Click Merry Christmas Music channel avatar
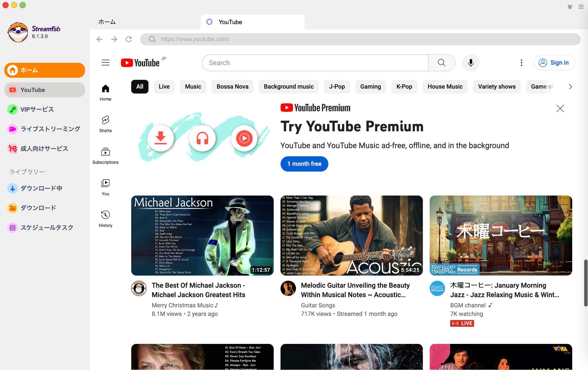The width and height of the screenshot is (588, 370). point(139,288)
